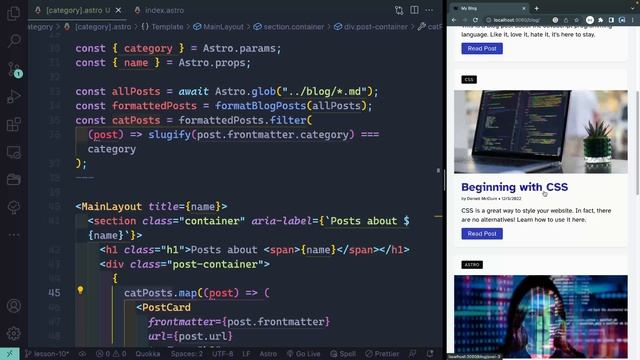Click line number 45 in the gutter
The width and height of the screenshot is (640, 360).
pos(54,293)
